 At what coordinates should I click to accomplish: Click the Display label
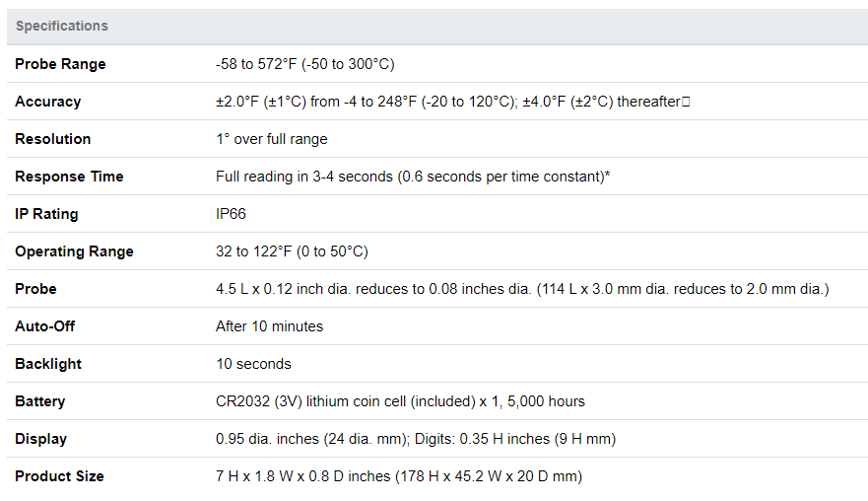[x=40, y=439]
